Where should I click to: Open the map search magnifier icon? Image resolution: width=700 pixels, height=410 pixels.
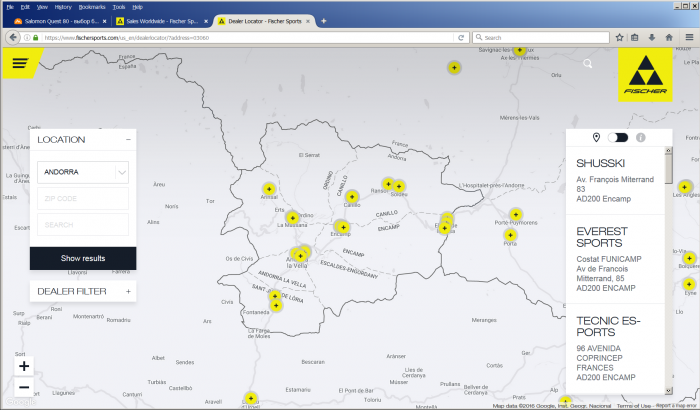pos(588,64)
